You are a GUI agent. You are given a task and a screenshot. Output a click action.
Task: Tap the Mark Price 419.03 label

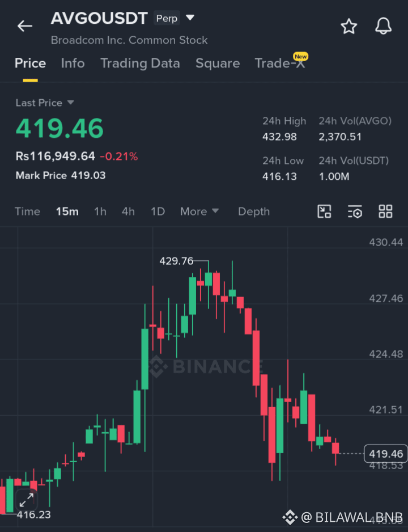click(x=61, y=175)
